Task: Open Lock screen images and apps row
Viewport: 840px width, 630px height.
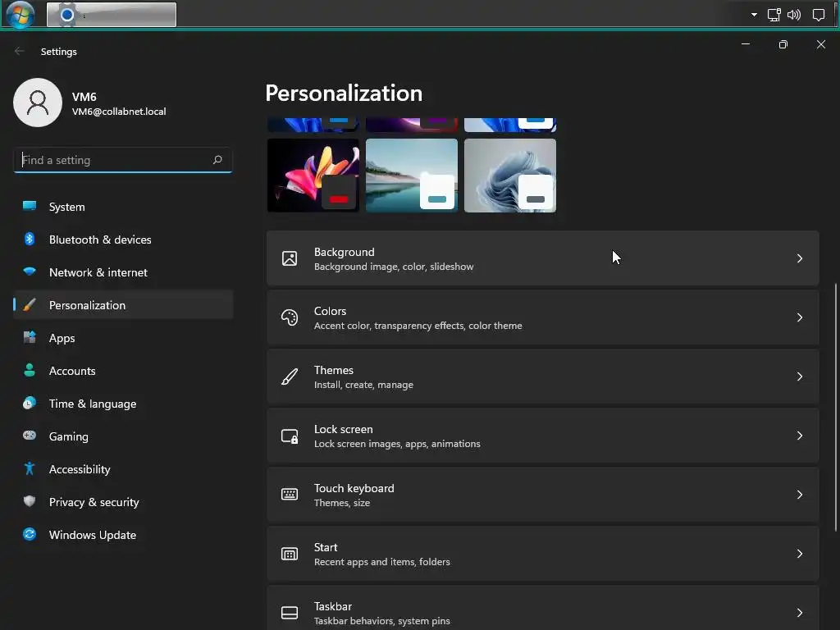Action: coord(543,436)
